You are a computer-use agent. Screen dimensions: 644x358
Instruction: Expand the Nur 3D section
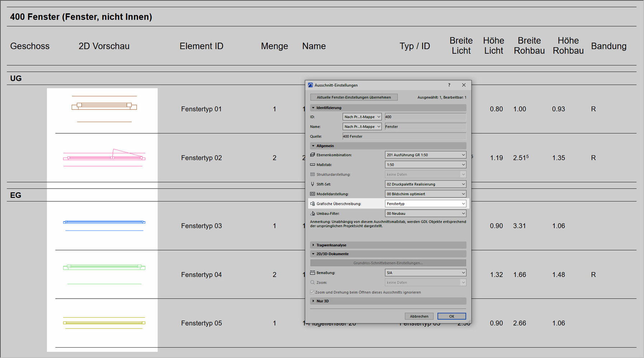[388, 301]
